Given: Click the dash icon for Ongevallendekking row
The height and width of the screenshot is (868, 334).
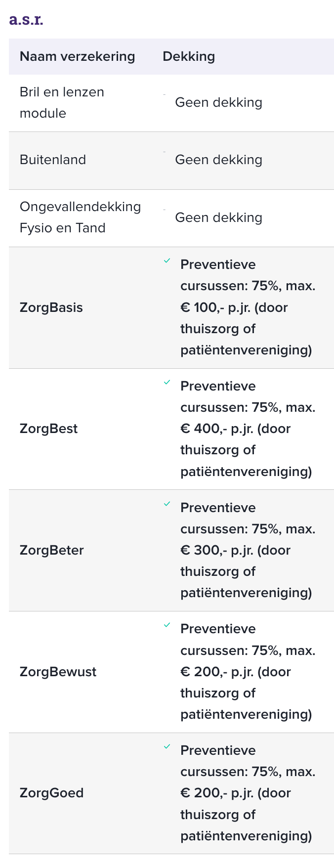Looking at the screenshot, I should [x=165, y=210].
